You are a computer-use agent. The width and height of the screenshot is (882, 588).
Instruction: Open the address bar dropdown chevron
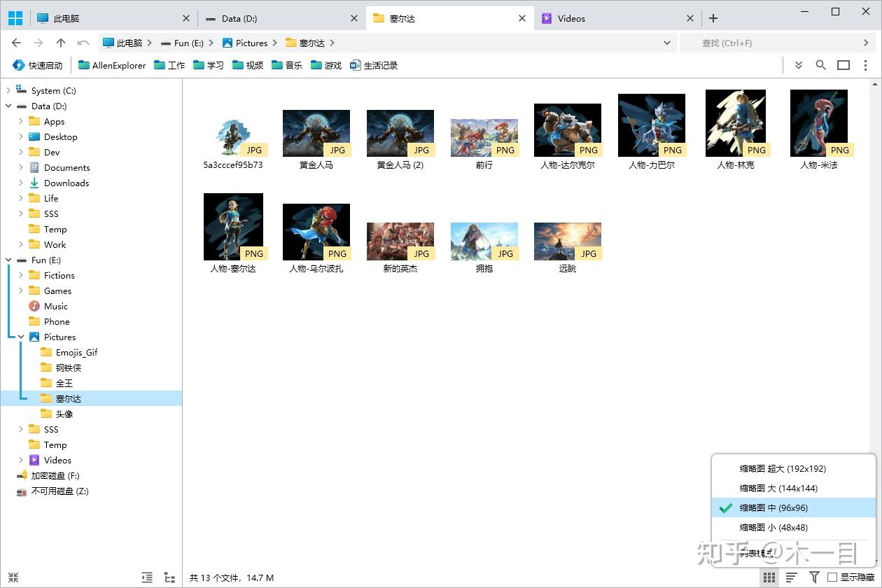pos(666,43)
